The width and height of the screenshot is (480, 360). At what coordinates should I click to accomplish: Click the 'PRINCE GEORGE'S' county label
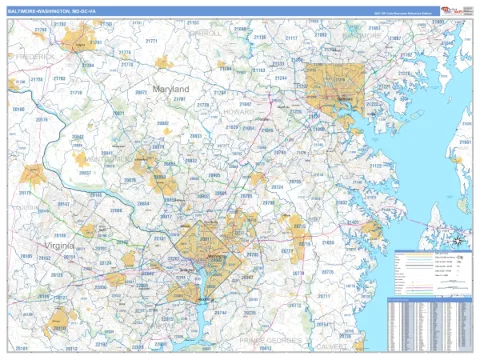(271, 340)
